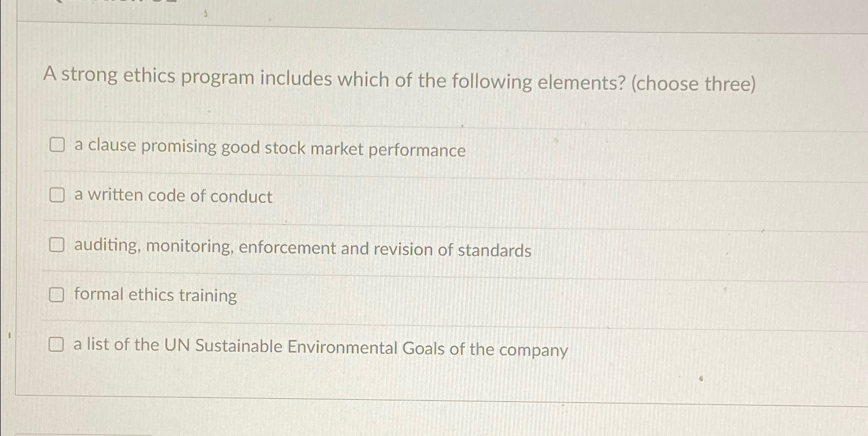Click the third answer row

point(359,247)
